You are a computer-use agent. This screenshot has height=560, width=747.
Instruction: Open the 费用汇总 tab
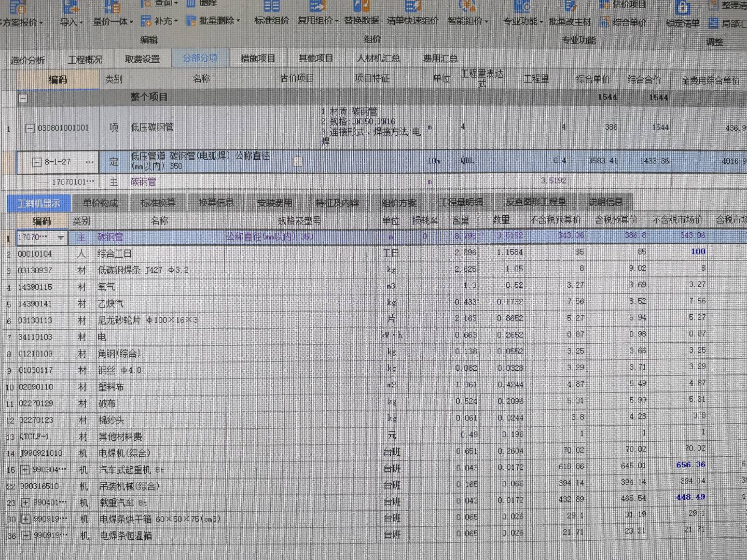click(x=440, y=59)
